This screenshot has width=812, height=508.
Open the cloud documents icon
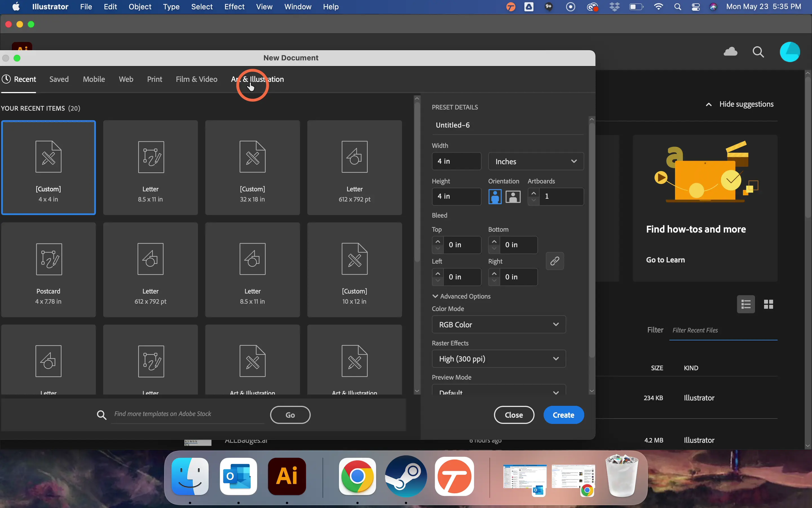(x=731, y=52)
